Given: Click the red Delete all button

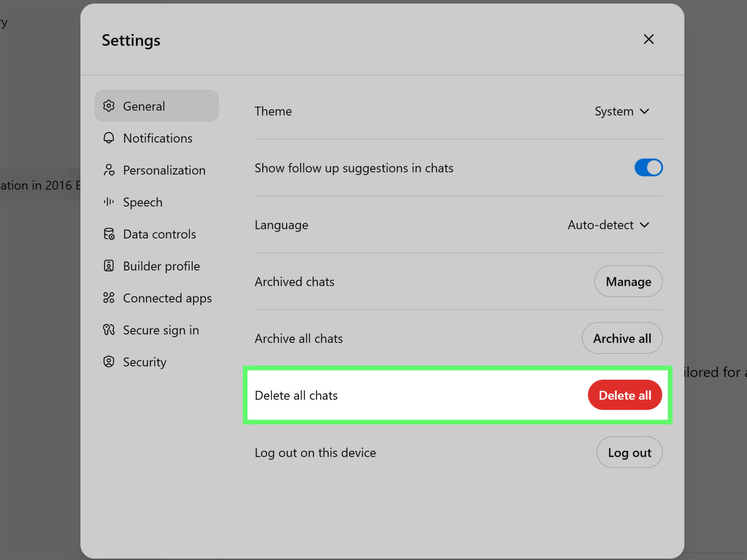Looking at the screenshot, I should [x=625, y=395].
